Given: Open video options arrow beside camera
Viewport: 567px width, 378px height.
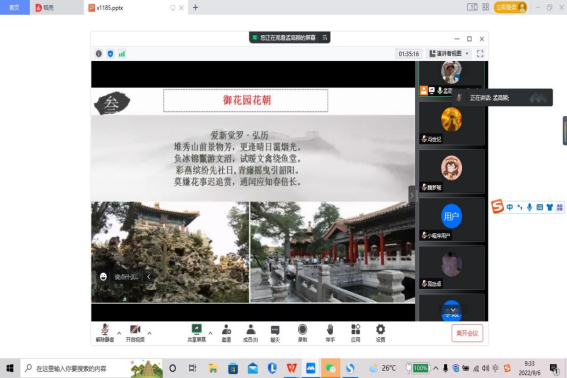Looking at the screenshot, I should (x=149, y=333).
